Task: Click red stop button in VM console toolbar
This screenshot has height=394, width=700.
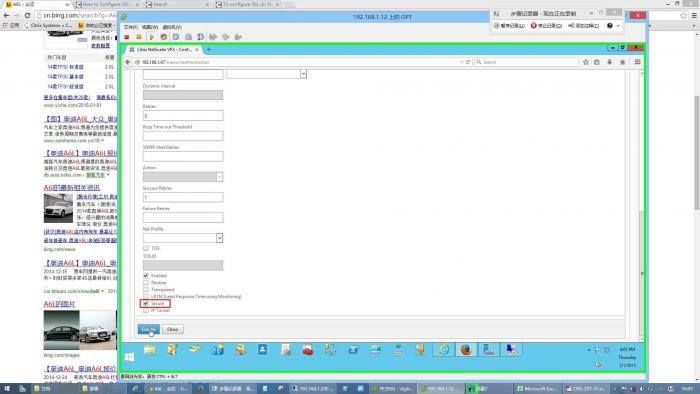Action: pyautogui.click(x=127, y=37)
